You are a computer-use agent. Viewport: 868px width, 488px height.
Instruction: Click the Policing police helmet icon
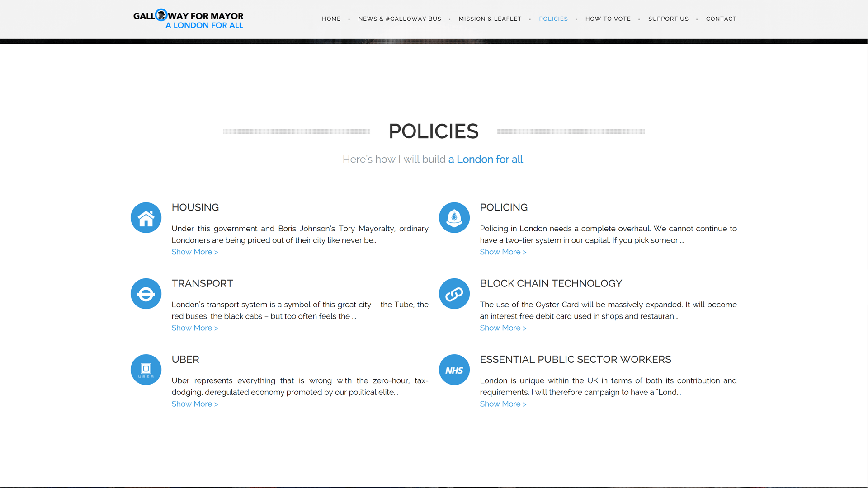(454, 218)
